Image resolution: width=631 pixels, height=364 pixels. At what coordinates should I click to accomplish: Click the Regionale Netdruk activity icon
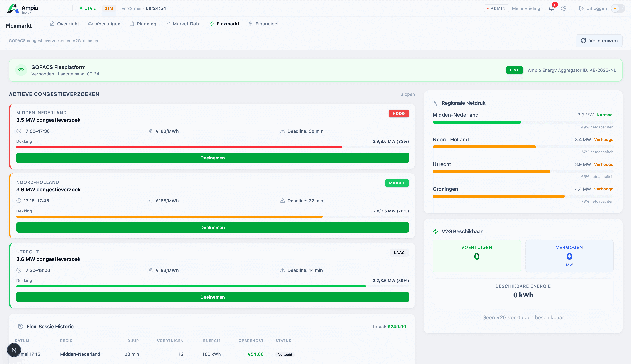(x=436, y=103)
